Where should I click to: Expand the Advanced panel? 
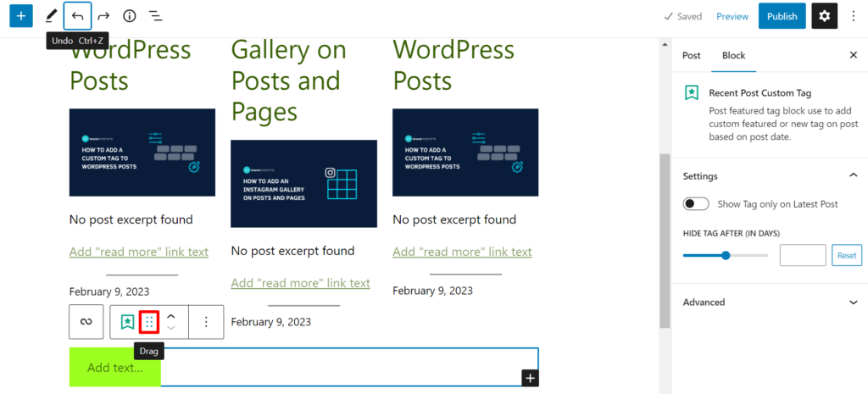[x=853, y=302]
